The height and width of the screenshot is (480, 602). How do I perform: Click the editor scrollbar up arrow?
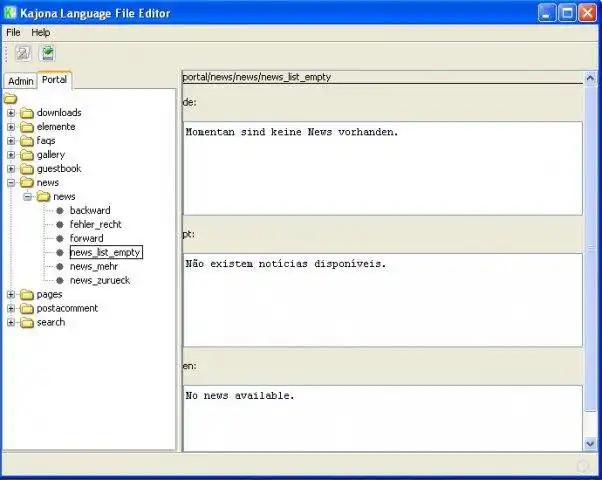tap(590, 78)
